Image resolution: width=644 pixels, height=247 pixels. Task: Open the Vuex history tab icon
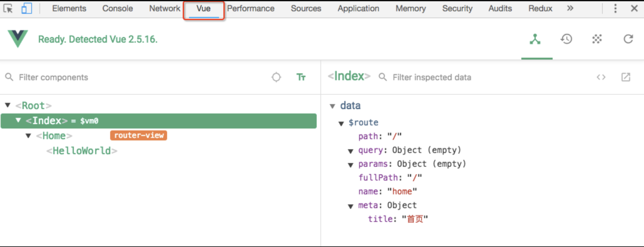click(566, 39)
